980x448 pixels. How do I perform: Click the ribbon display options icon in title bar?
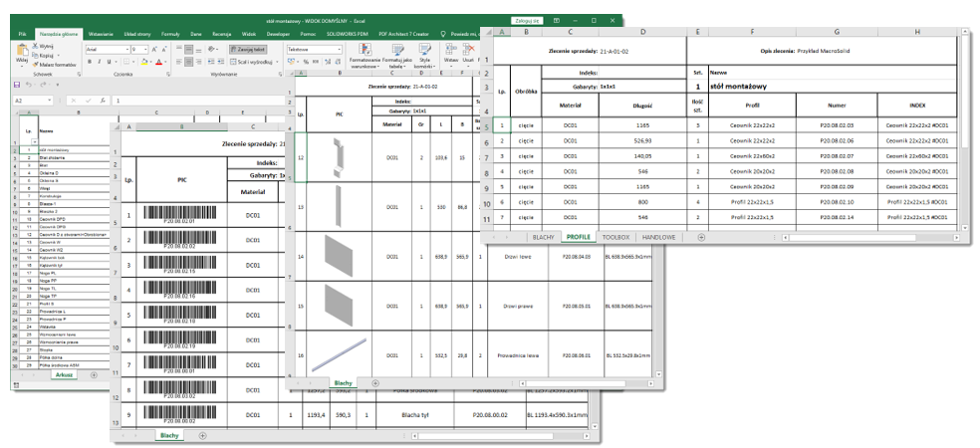[x=556, y=21]
